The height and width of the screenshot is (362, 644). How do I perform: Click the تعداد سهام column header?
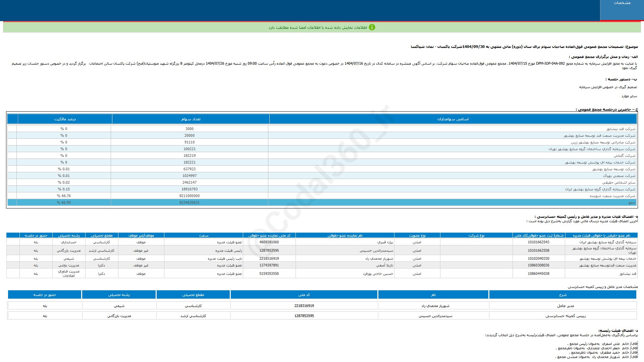pos(191,119)
